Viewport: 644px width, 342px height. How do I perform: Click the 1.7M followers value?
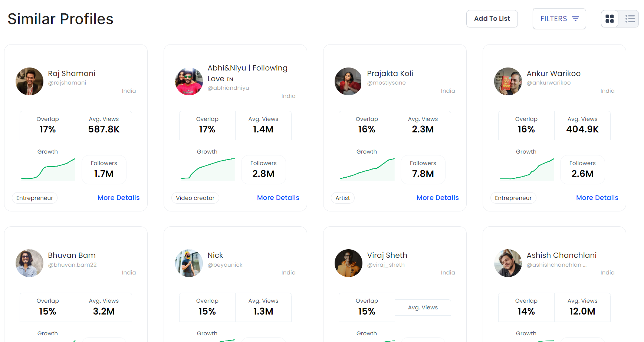104,174
